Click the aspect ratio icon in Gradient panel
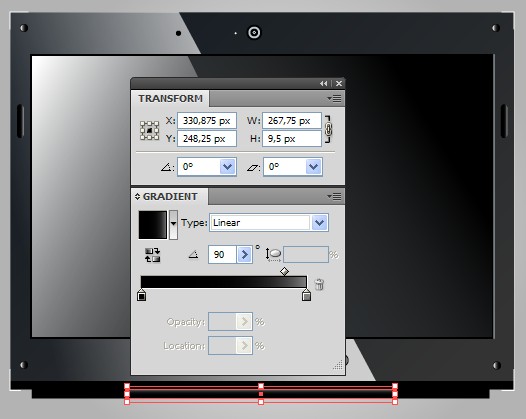This screenshot has height=419, width=526. [x=274, y=255]
